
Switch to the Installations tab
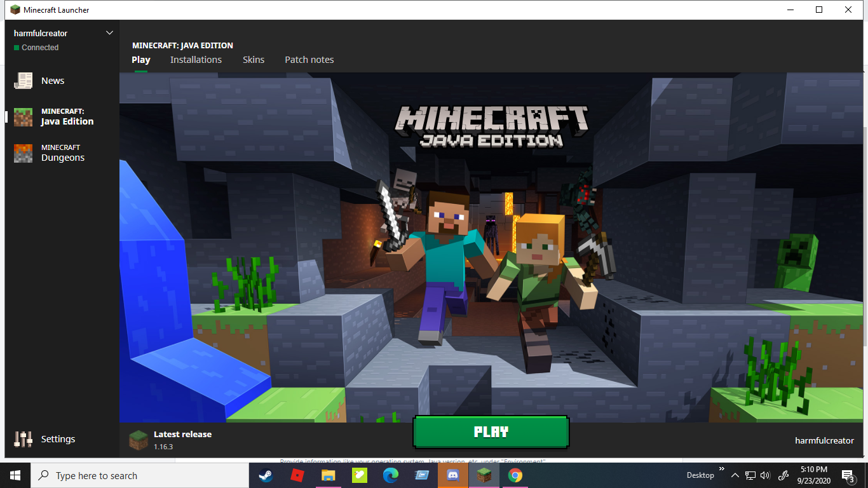point(196,60)
